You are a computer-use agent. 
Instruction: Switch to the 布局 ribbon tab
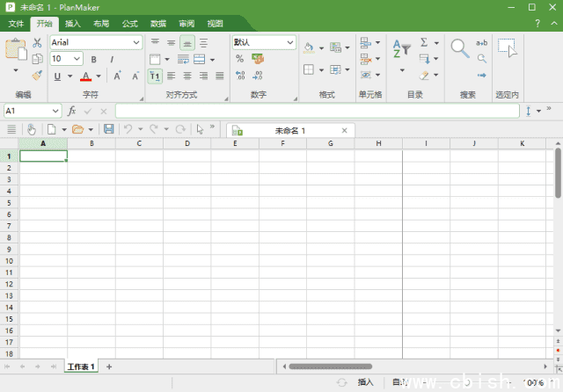tap(101, 24)
